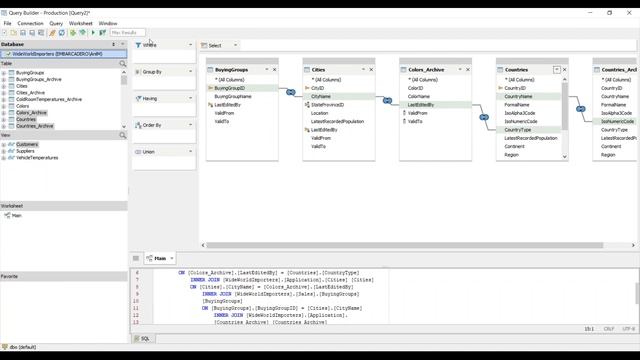Click scroll down arrow in Table list
This screenshot has width=640, height=360.
pyautogui.click(x=124, y=127)
